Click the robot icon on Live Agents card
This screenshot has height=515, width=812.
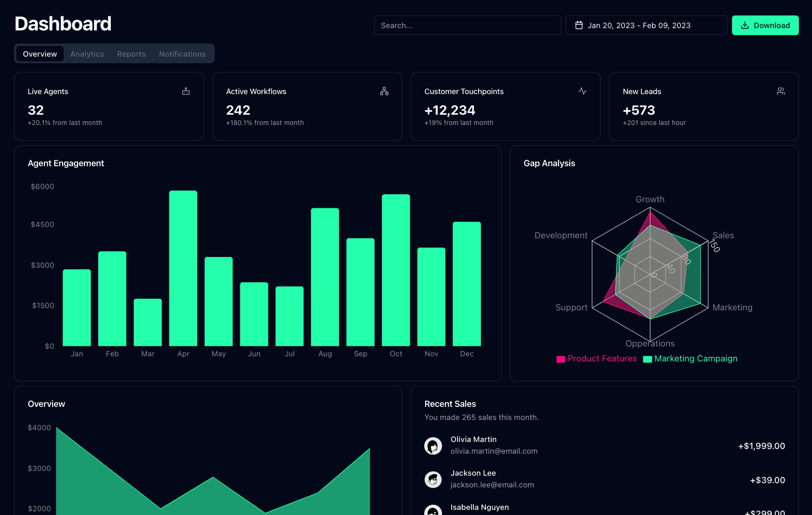pyautogui.click(x=186, y=91)
